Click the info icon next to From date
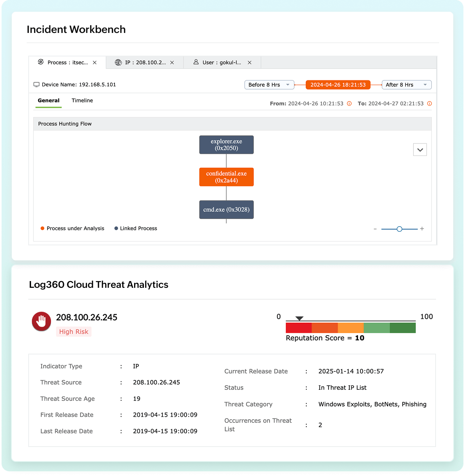Screen dimensions: 465x476 [349, 104]
